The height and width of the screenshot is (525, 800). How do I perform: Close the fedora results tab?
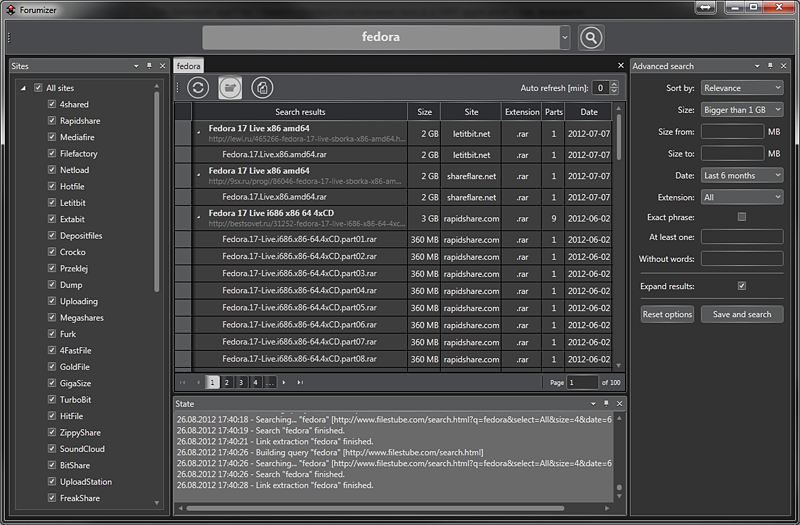click(x=620, y=65)
